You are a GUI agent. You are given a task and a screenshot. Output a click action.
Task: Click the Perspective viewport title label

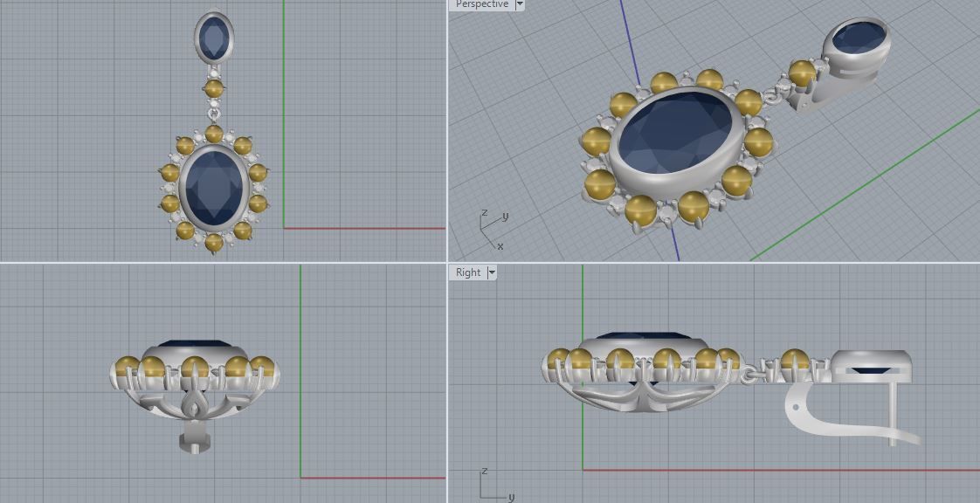(x=481, y=4)
